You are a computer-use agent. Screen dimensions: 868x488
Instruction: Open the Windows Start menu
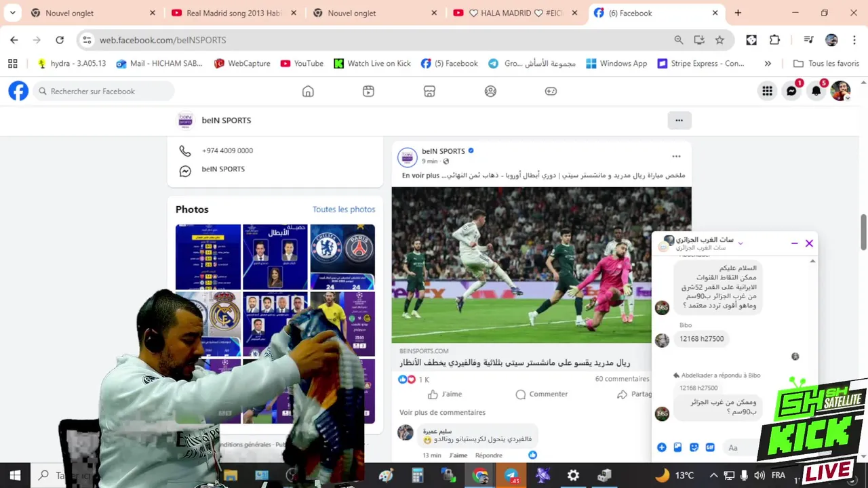point(15,475)
